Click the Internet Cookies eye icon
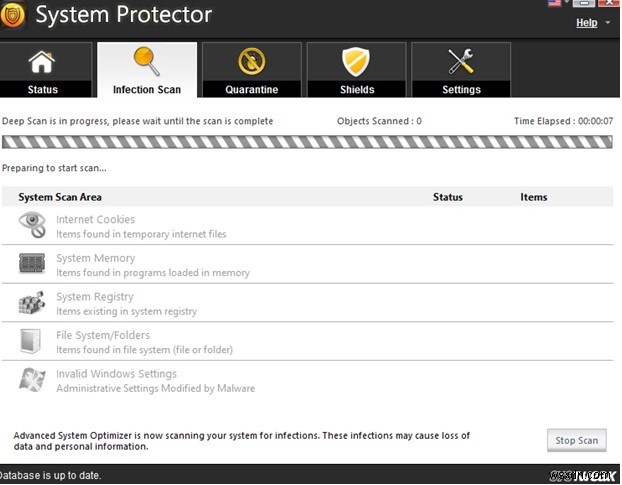This screenshot has width=622, height=485. tap(32, 225)
